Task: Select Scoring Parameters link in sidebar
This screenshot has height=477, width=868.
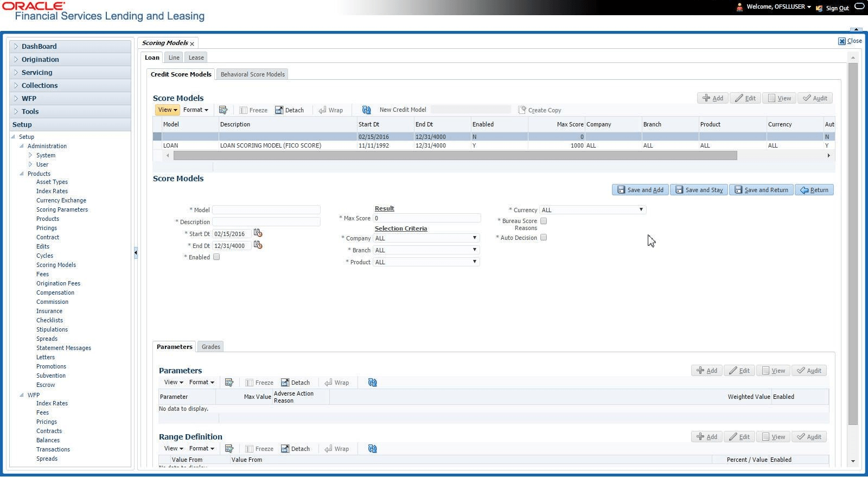Action: [62, 209]
